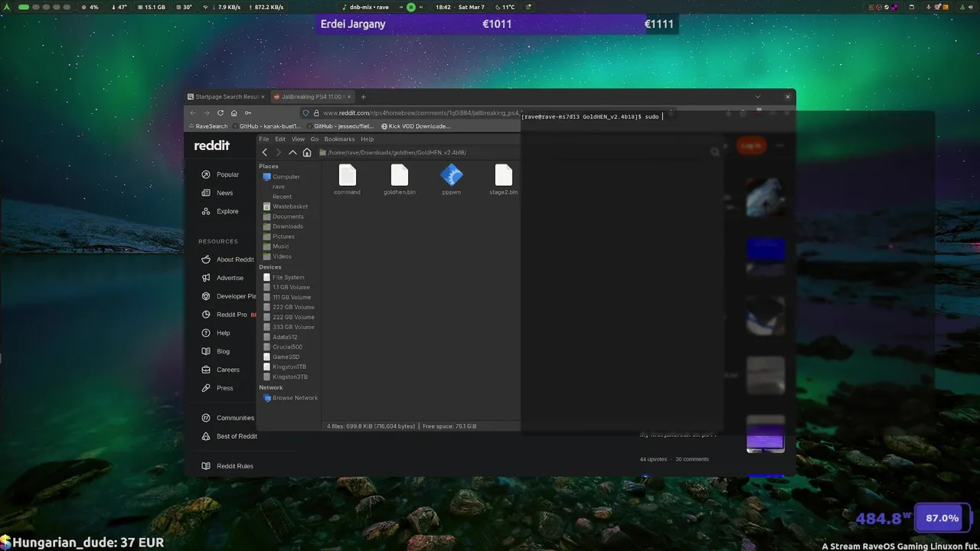Go back in the file manager
This screenshot has height=551, width=980.
pyautogui.click(x=265, y=152)
